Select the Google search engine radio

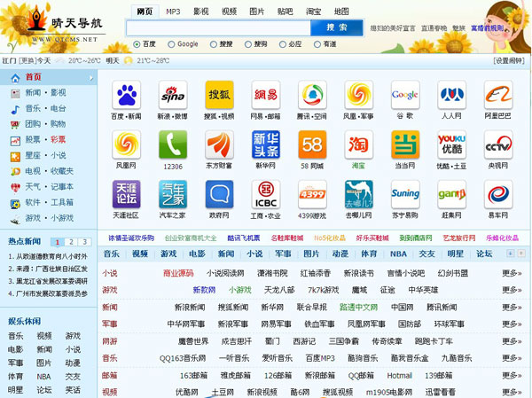171,44
